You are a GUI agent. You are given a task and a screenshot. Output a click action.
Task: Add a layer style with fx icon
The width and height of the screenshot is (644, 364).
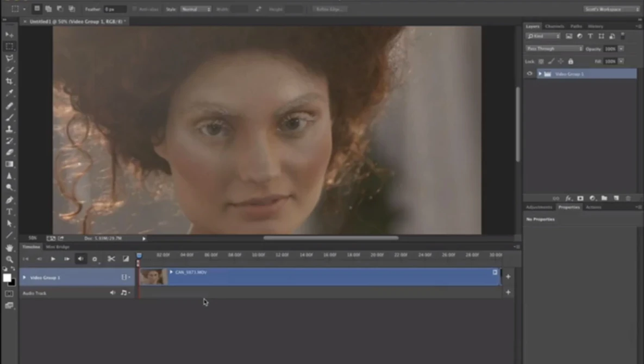click(568, 198)
